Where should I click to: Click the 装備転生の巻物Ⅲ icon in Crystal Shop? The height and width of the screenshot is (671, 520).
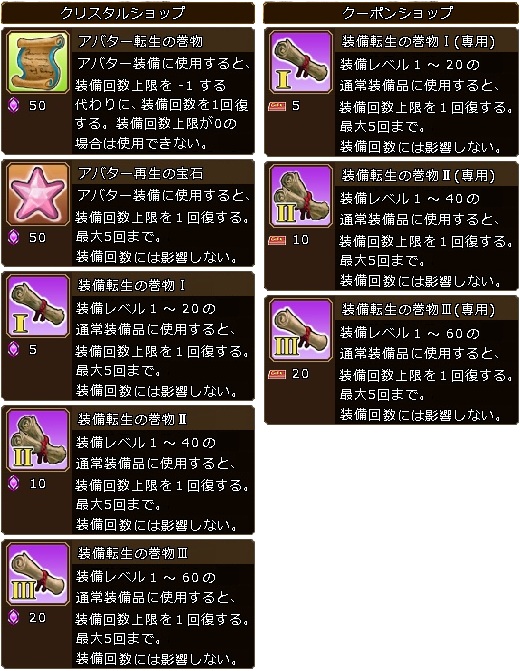38,574
